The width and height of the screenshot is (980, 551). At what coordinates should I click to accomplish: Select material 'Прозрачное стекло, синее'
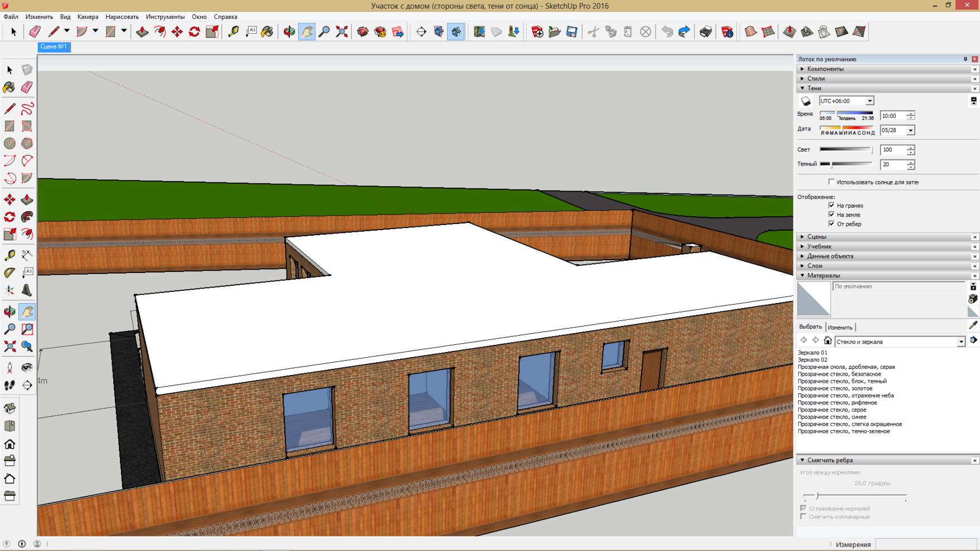[832, 417]
